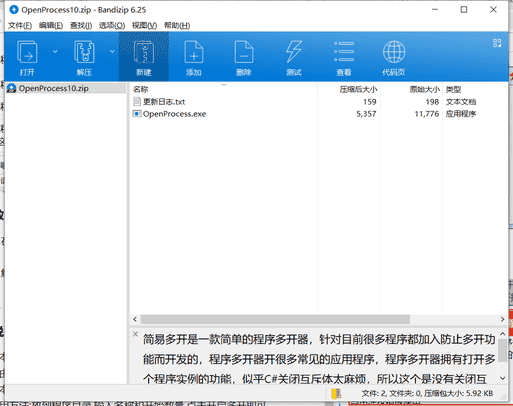Open the 查找(I) menu
The height and width of the screenshot is (406, 513).
pos(81,25)
